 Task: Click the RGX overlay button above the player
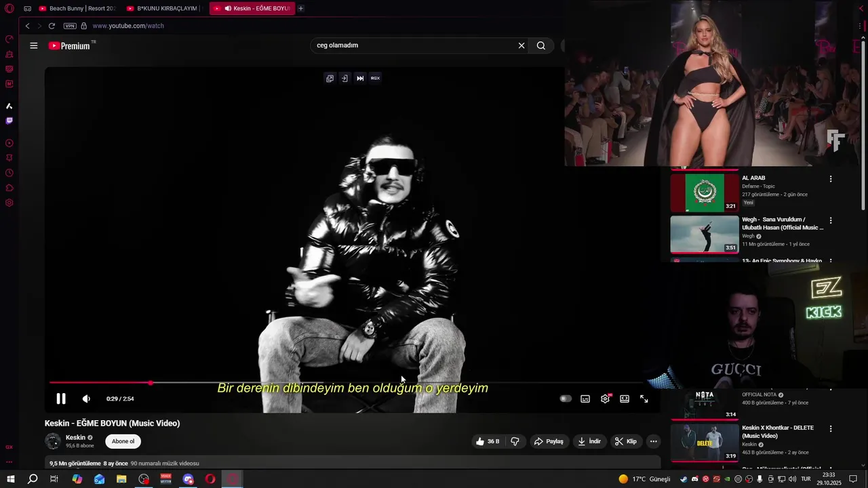(x=375, y=78)
